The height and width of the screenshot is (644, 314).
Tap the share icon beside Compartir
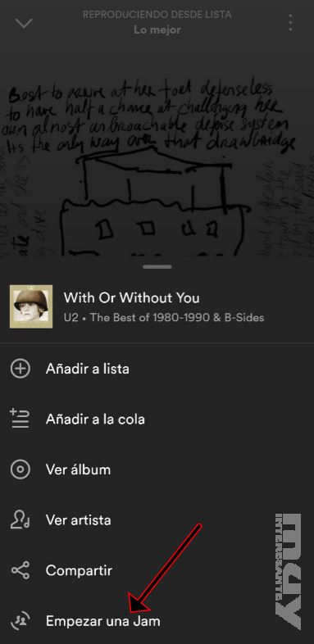pos(20,570)
